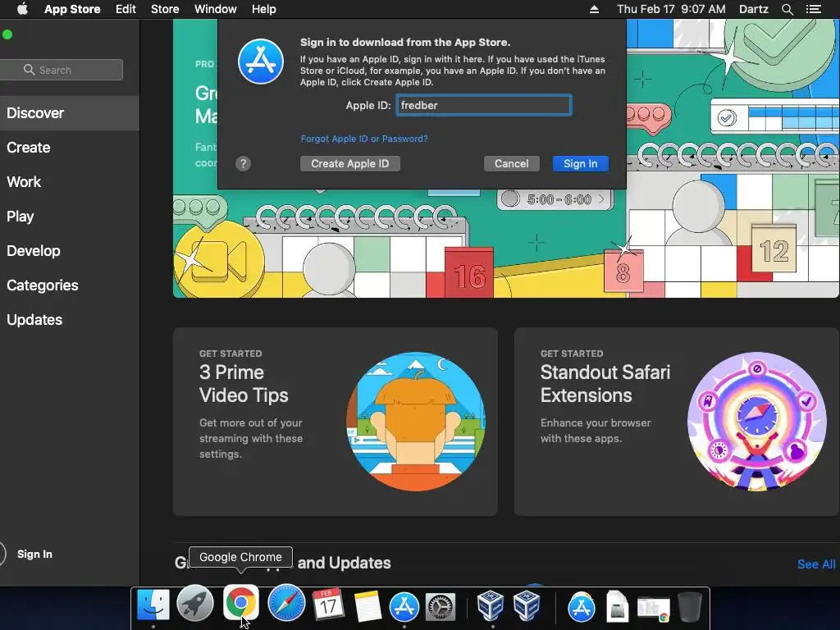Open the Trash in the dock
The image size is (840, 630).
[x=689, y=607]
